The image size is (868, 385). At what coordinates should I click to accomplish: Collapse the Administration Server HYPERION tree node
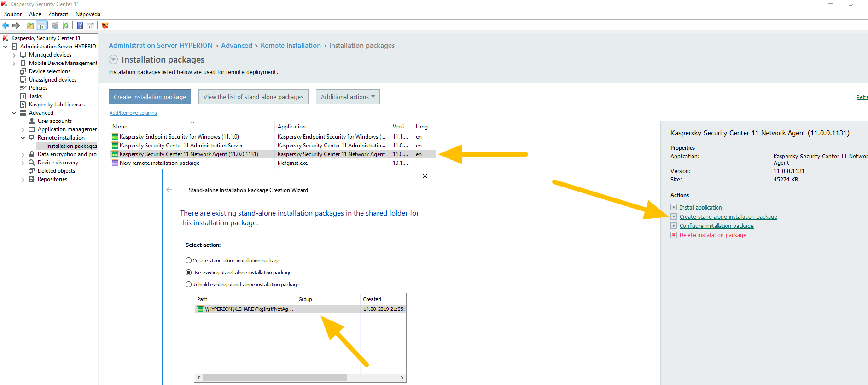[x=6, y=47]
